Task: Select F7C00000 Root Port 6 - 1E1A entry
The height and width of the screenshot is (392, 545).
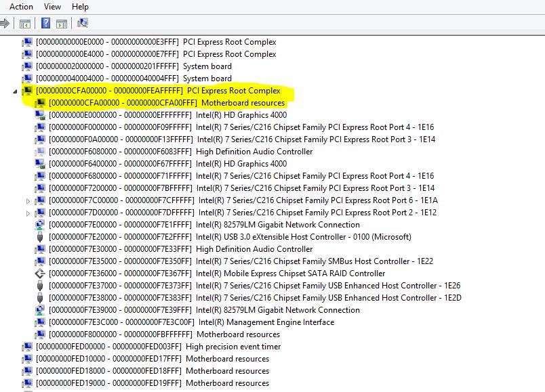Action: (243, 200)
